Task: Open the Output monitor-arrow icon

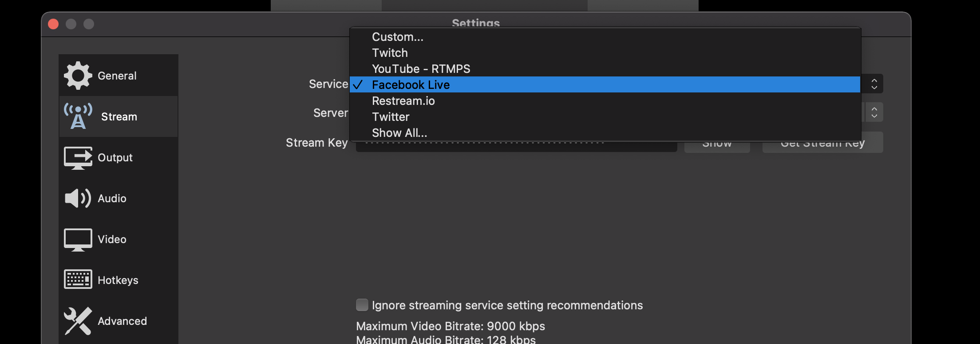Action: click(78, 158)
